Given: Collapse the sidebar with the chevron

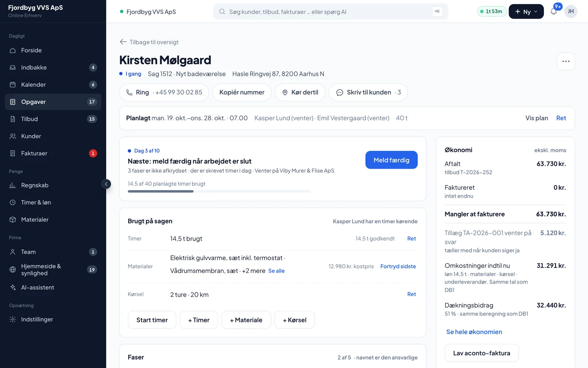Looking at the screenshot, I should (x=106, y=184).
